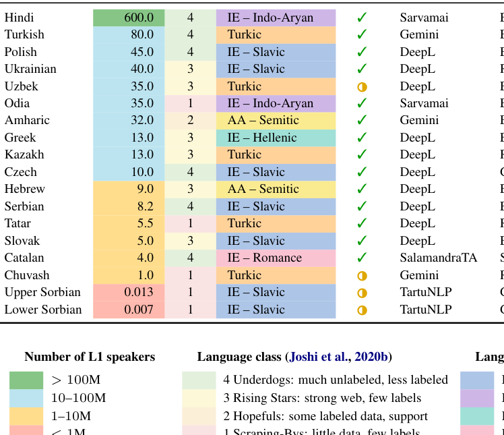Select the 'Lower Sorbian' language name
This screenshot has width=504, height=435.
pos(43,310)
